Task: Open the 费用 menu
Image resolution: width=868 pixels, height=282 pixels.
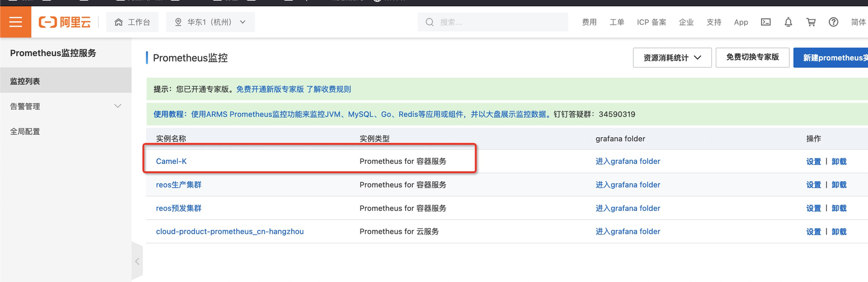Action: (589, 22)
